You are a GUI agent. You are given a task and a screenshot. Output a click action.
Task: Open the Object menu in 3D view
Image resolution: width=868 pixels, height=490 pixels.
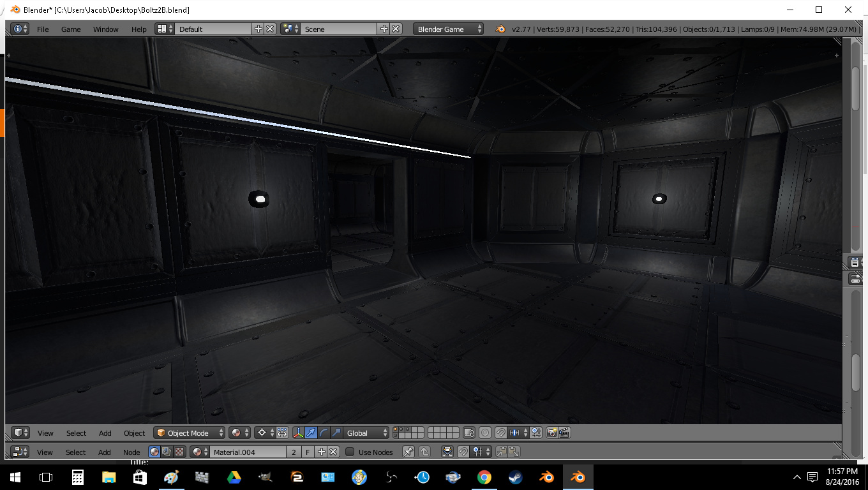pos(134,433)
